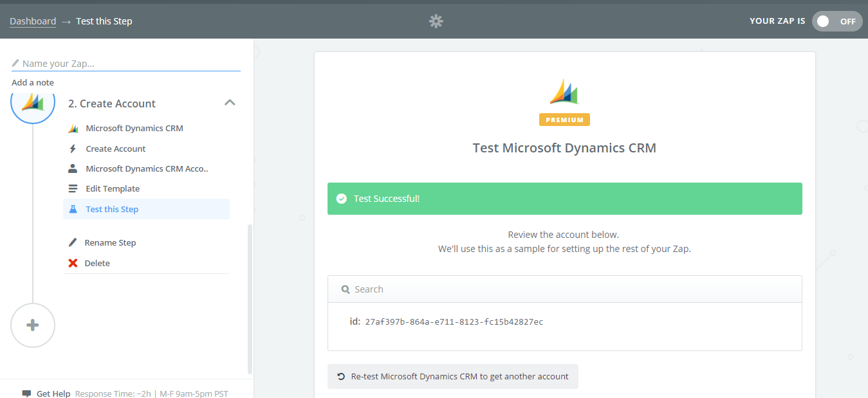Go back to the Dashboard link
The image size is (868, 398).
point(33,21)
